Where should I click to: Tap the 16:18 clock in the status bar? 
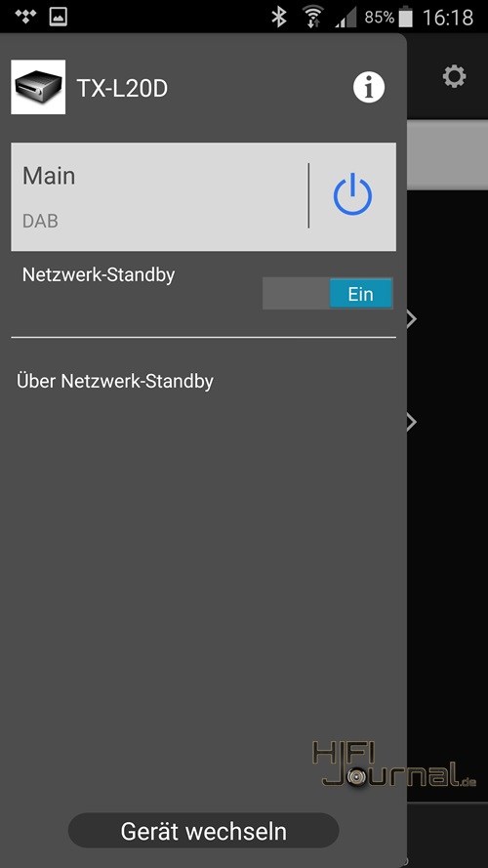(448, 18)
